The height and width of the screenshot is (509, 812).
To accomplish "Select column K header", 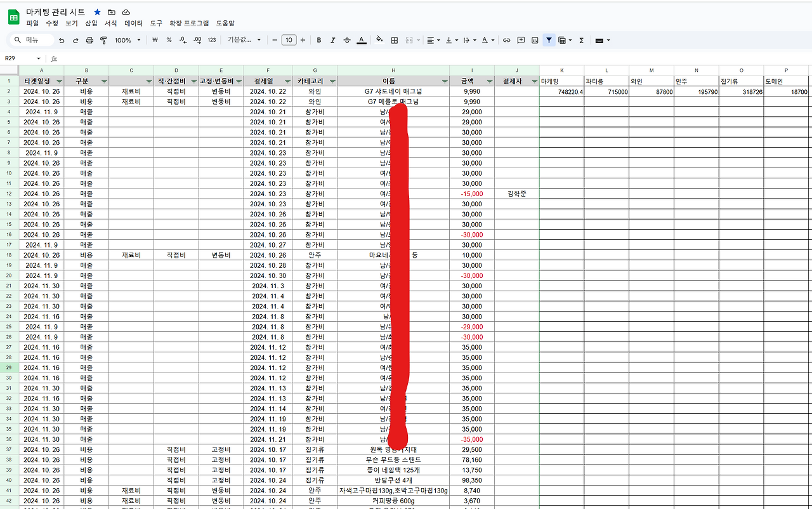I will click(x=562, y=70).
